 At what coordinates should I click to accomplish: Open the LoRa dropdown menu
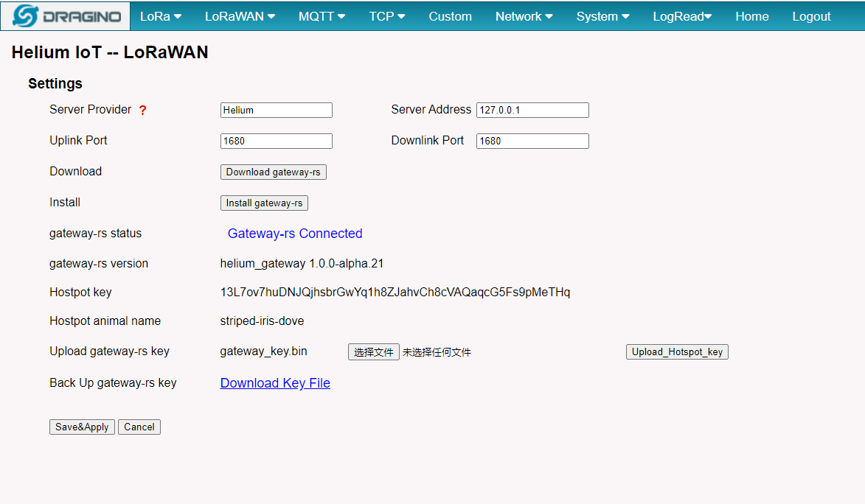[x=161, y=16]
